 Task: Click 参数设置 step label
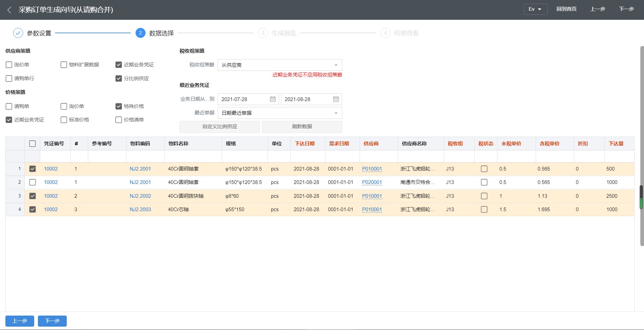coord(39,33)
